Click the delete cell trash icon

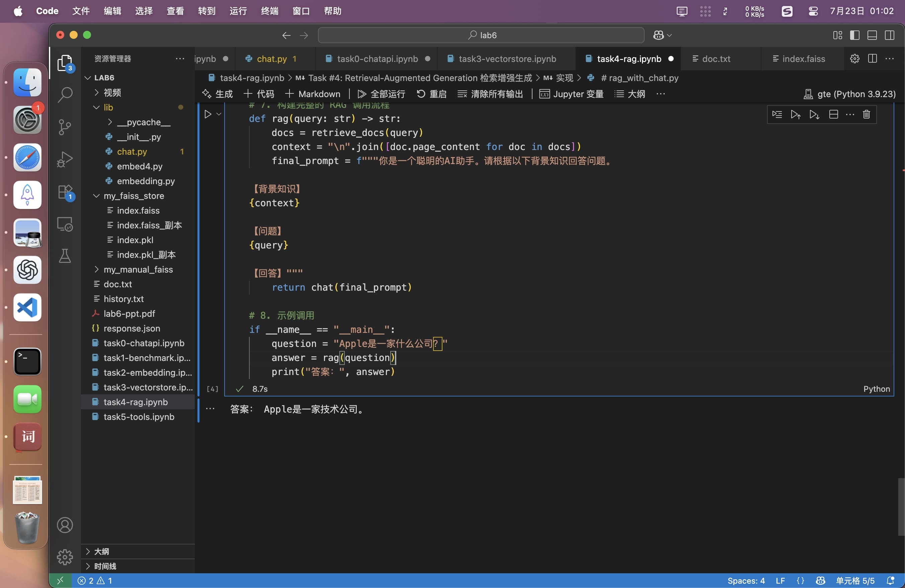(866, 115)
